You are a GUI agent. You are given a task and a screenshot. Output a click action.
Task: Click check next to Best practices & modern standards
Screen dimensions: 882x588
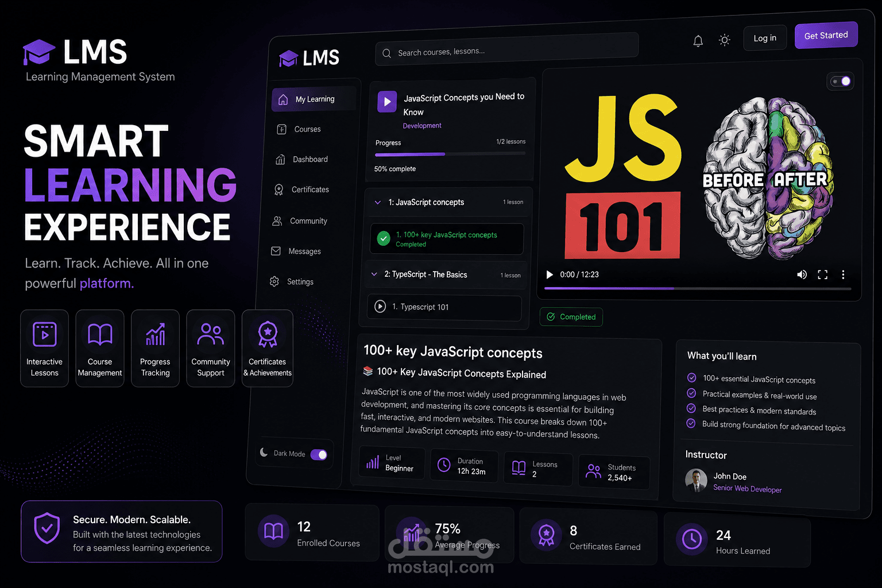click(x=691, y=408)
